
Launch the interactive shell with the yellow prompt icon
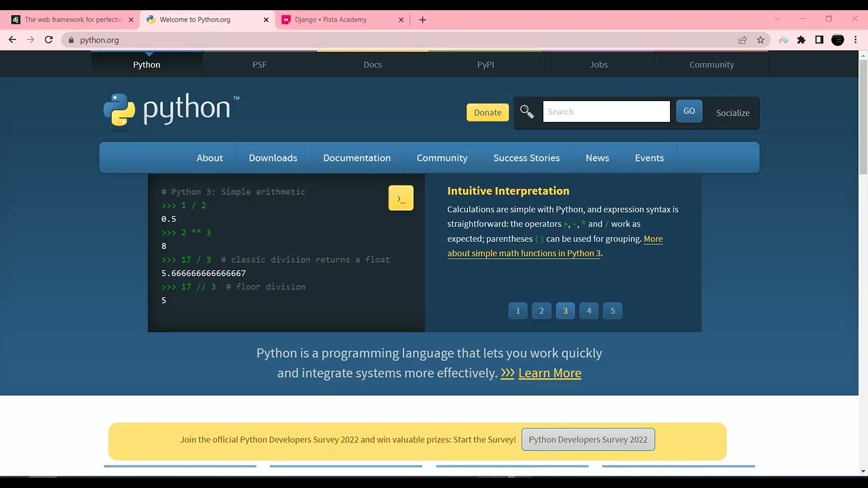(x=401, y=198)
